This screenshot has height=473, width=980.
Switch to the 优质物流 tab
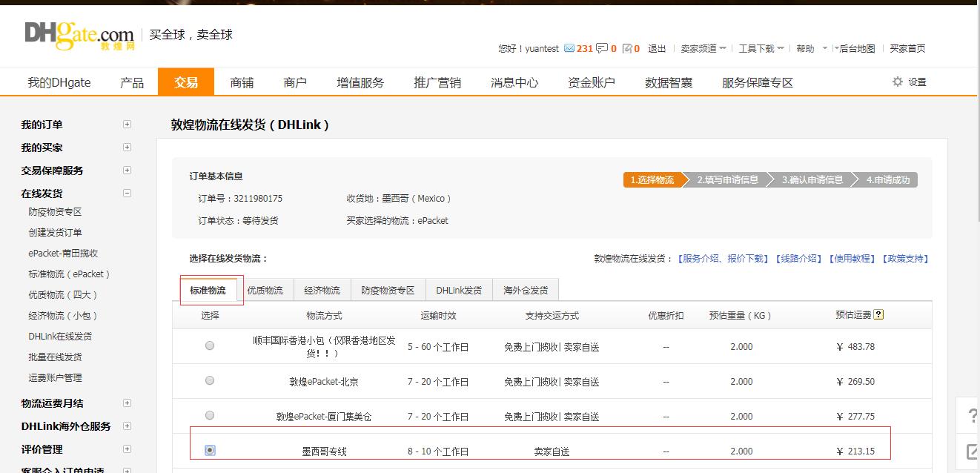(x=266, y=290)
